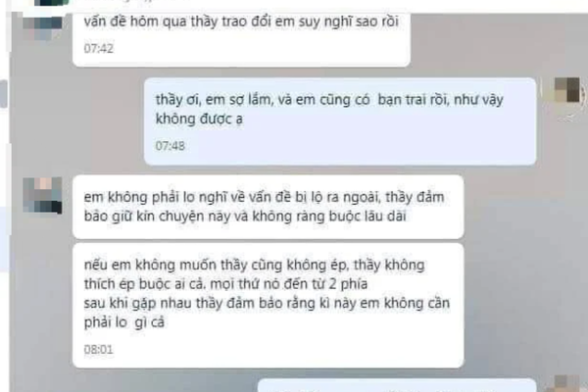Click the line 'thích ép buộc ai cả'
The width and height of the screenshot is (588, 392).
225,284
